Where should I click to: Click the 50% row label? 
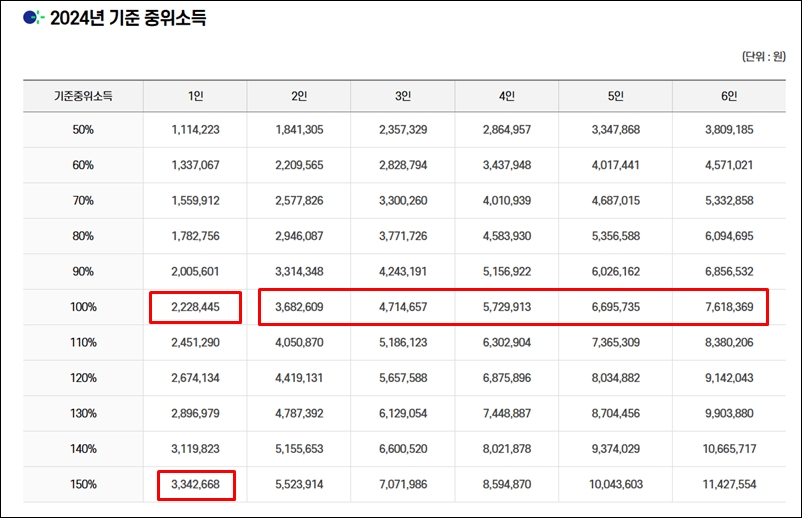(83, 130)
